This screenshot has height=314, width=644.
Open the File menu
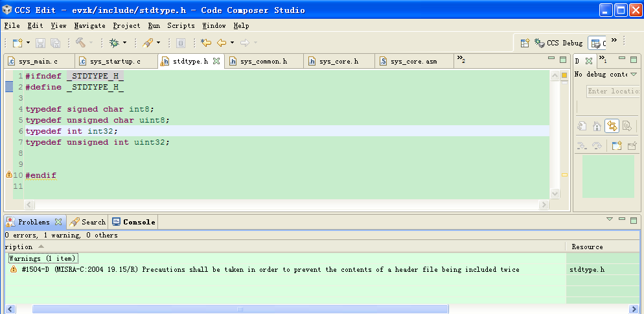(12, 25)
